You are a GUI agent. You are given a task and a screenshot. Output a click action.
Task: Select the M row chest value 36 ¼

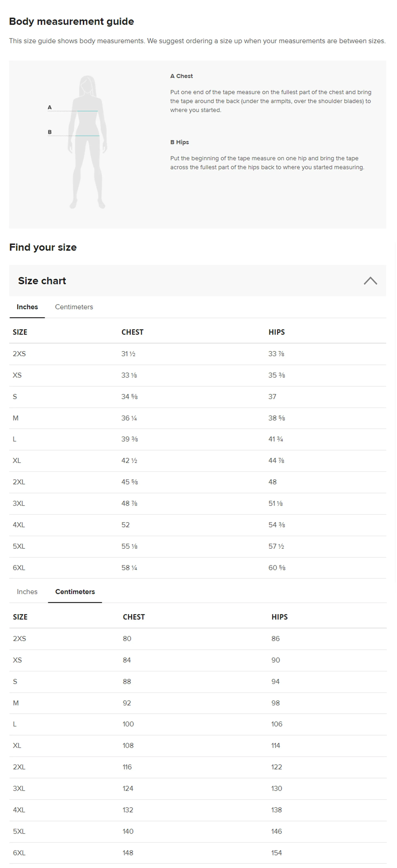pyautogui.click(x=129, y=418)
